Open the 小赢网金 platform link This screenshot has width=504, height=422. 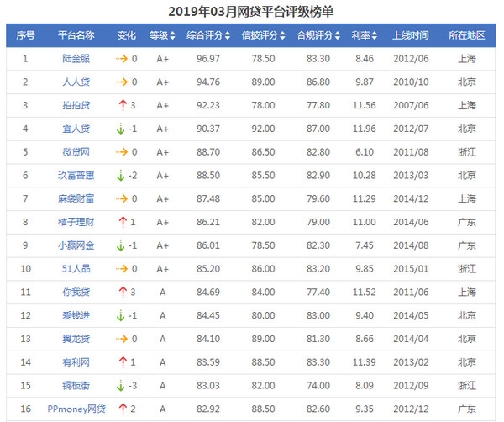(76, 245)
